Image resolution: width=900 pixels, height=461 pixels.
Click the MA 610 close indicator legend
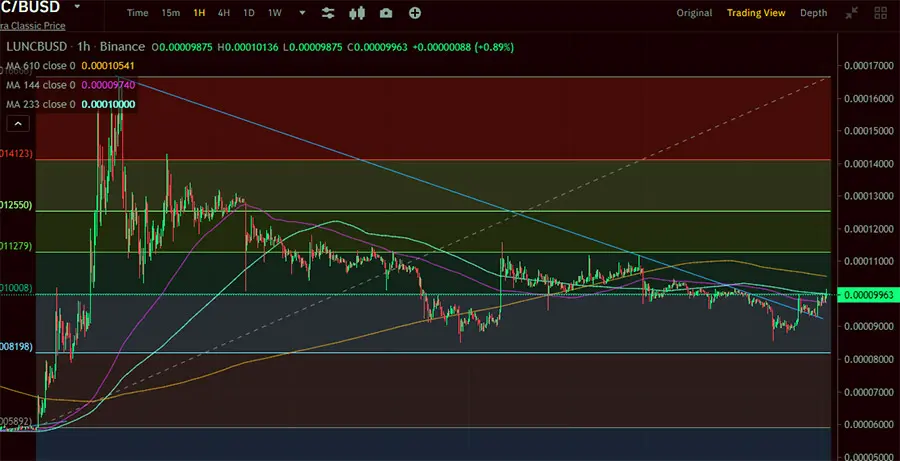(41, 66)
